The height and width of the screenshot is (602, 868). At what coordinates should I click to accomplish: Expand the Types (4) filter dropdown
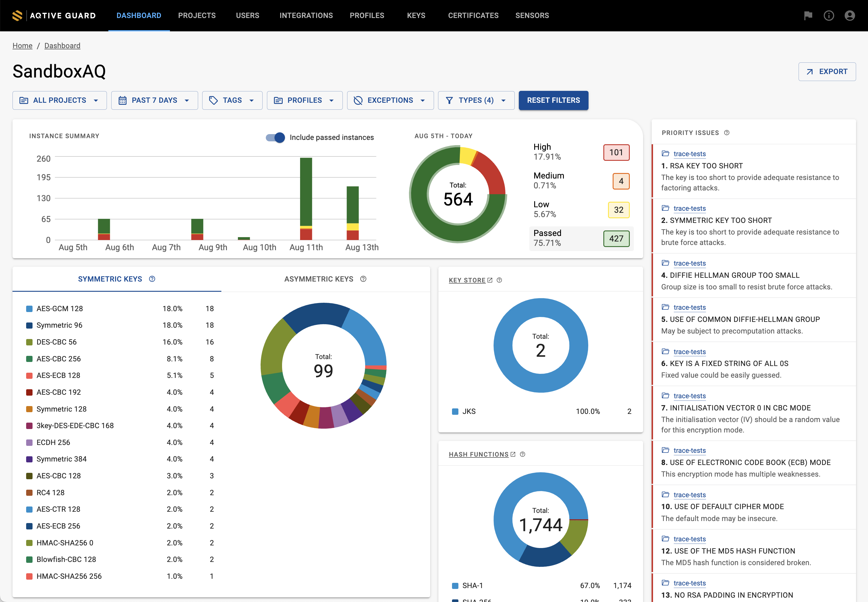(476, 100)
